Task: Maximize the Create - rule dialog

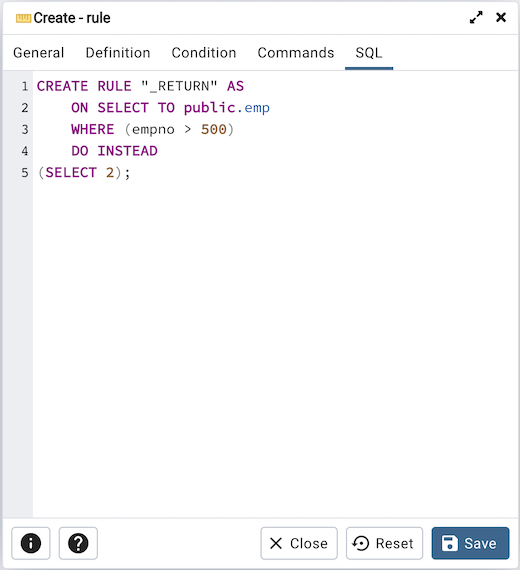Action: [x=476, y=17]
